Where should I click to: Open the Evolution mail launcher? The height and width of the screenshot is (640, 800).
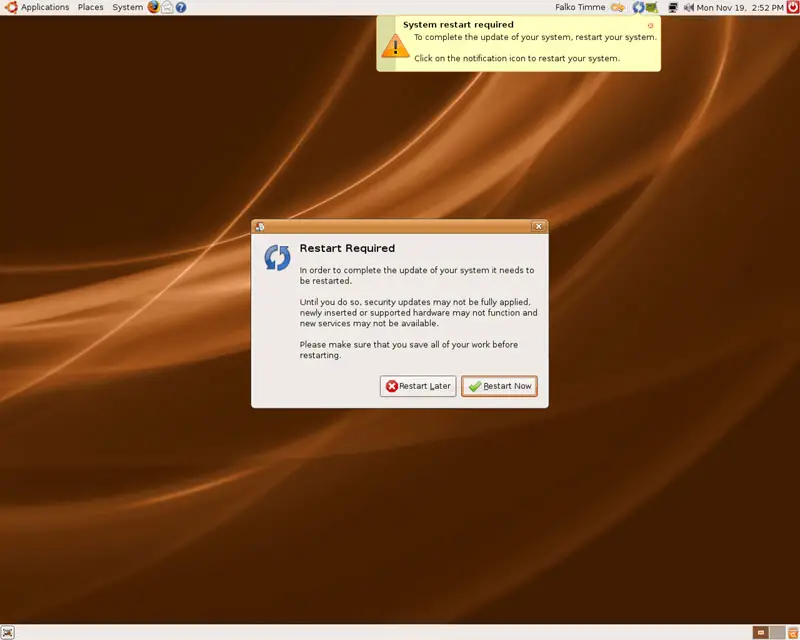click(167, 7)
